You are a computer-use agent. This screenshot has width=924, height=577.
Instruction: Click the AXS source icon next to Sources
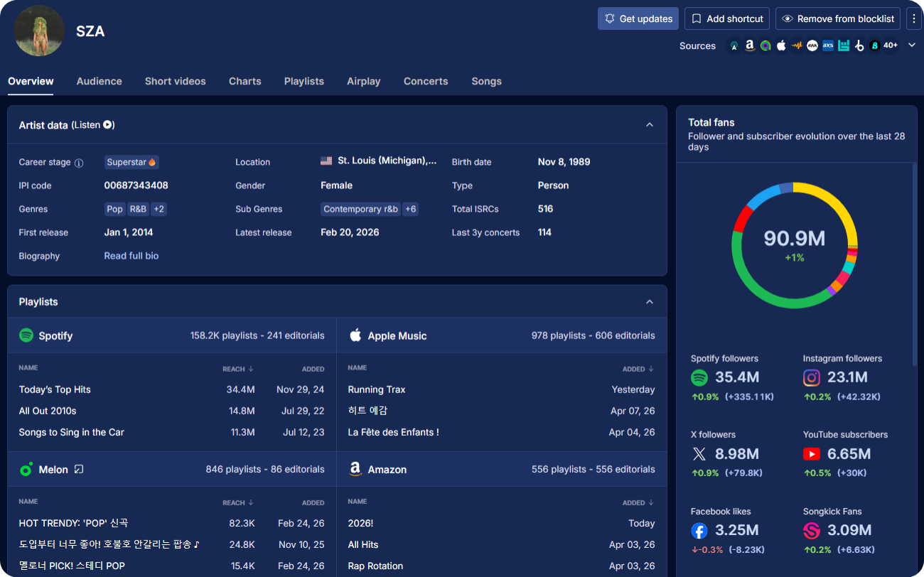827,45
